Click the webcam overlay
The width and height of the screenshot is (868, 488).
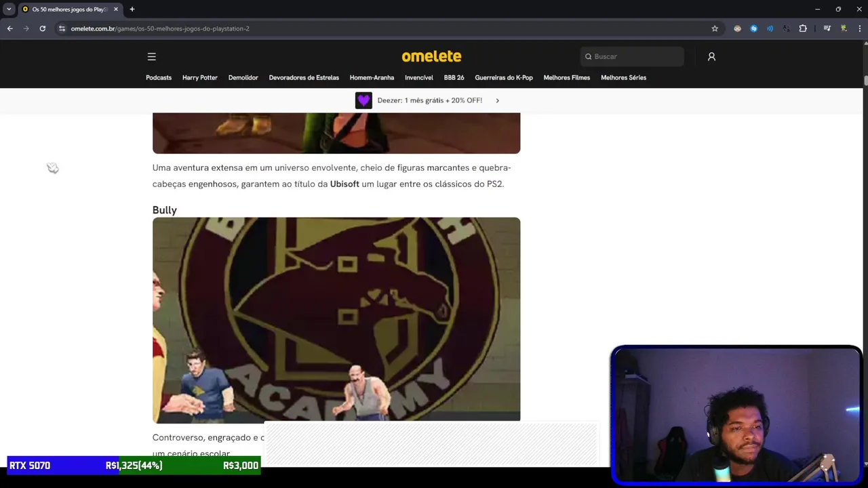[x=736, y=415]
